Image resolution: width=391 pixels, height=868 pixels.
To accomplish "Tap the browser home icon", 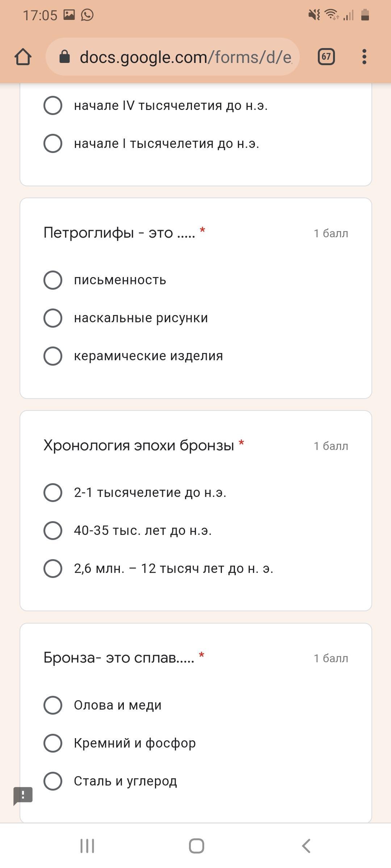I will (23, 57).
